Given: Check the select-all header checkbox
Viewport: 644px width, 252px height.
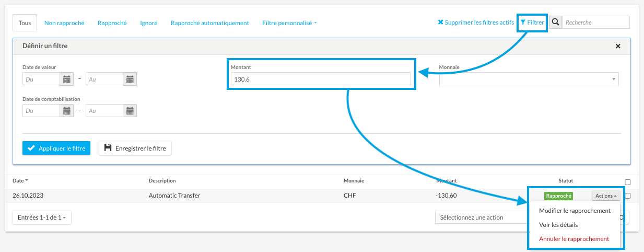Looking at the screenshot, I should 628,182.
